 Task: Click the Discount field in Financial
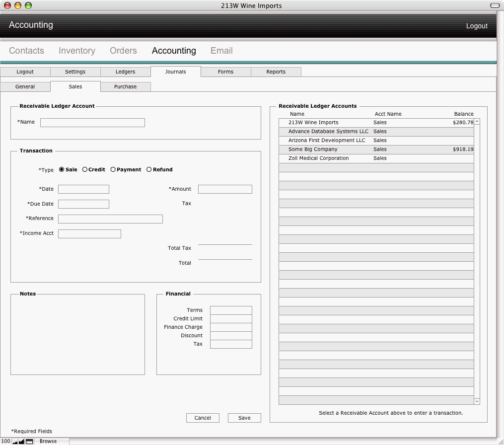tap(231, 336)
